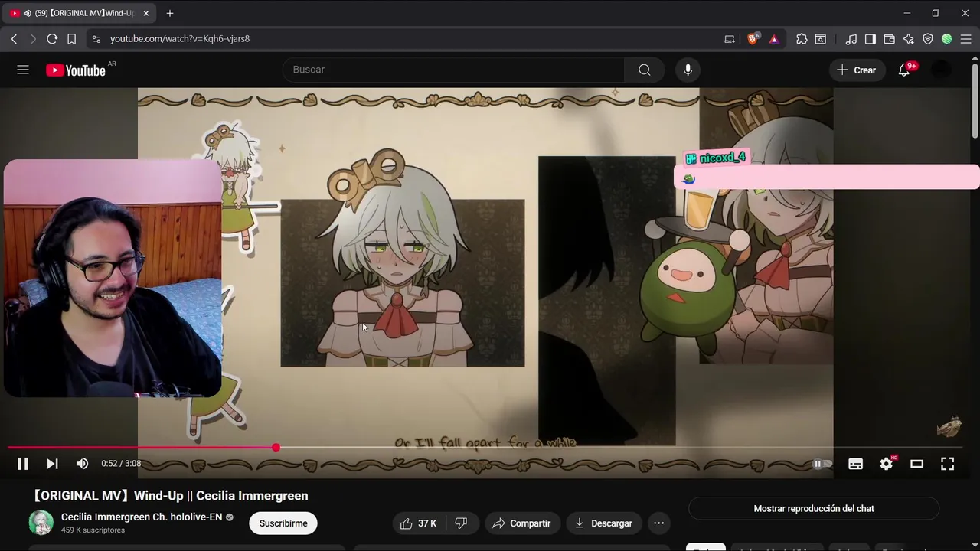The image size is (980, 551).
Task: Pause the video playback
Action: [x=23, y=464]
